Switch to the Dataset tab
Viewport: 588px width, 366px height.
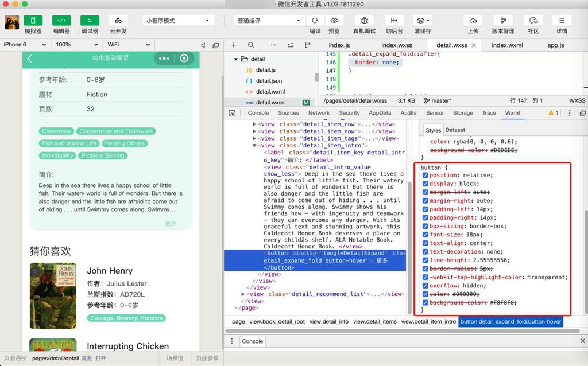point(455,130)
